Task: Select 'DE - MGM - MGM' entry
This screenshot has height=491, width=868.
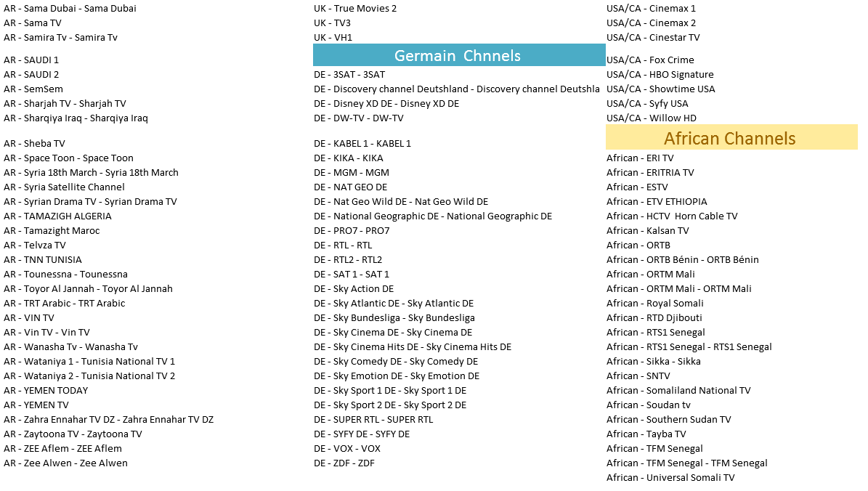Action: [x=352, y=173]
